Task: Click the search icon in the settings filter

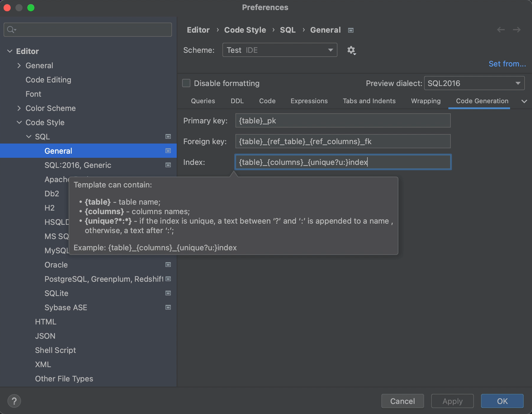Action: click(11, 30)
